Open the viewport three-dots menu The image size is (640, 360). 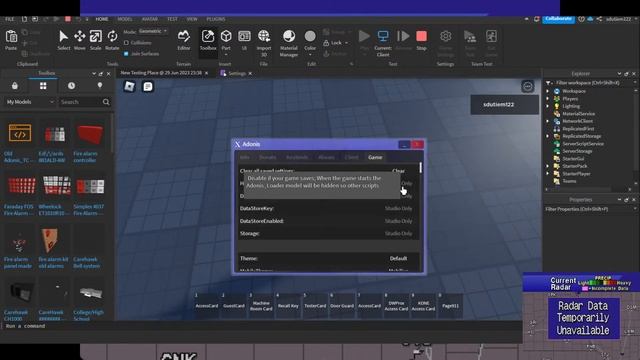pyautogui.click(x=527, y=86)
